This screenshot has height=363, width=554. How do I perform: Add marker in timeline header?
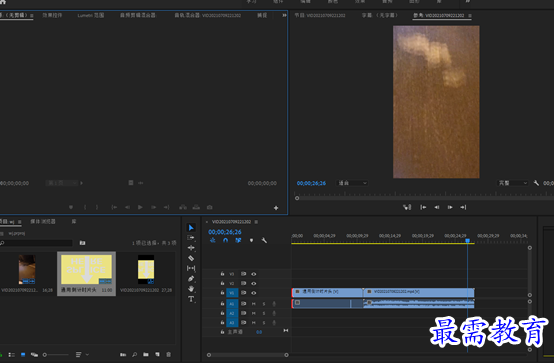(251, 240)
